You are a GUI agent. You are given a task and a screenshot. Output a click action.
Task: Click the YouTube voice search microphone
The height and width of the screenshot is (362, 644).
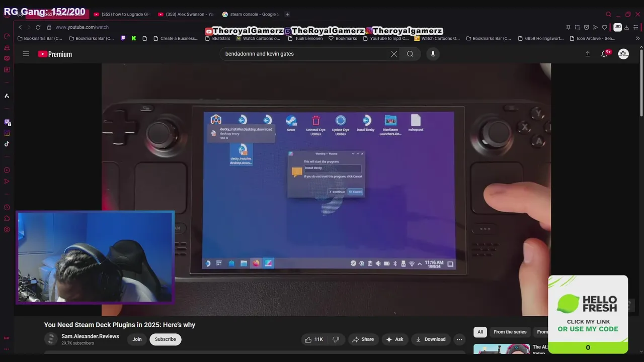coord(433,54)
